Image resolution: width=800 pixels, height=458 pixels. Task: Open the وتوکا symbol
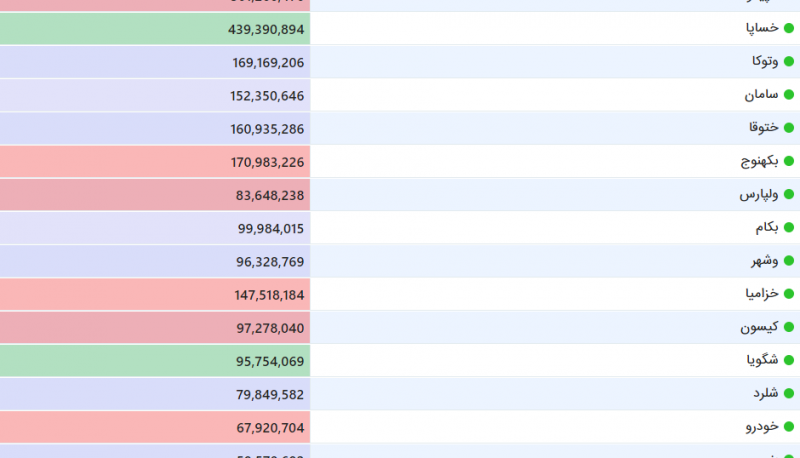coord(765,61)
